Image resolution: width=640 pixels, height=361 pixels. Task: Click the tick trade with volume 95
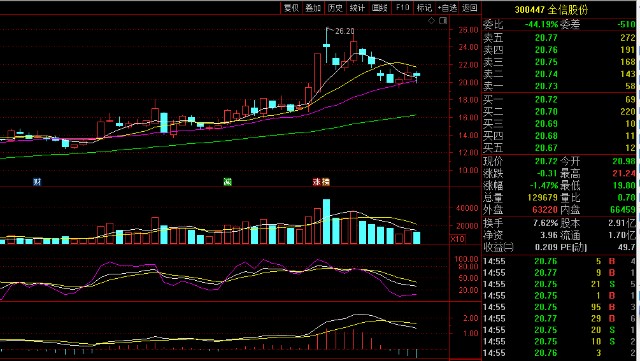click(559, 307)
